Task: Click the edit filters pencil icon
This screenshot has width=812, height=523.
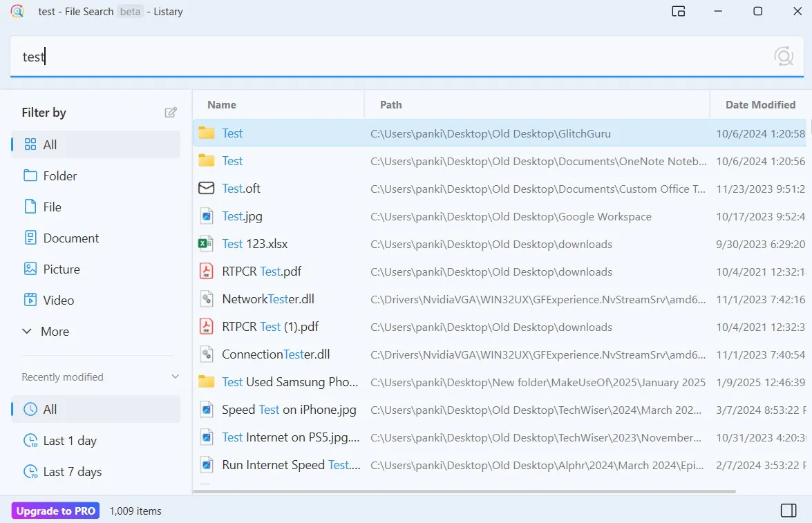Action: [x=171, y=113]
